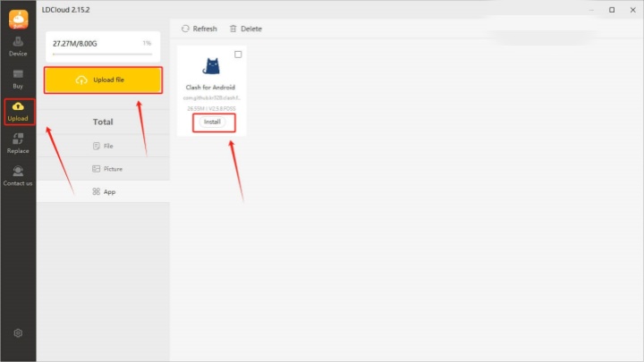Image resolution: width=644 pixels, height=362 pixels.
Task: Select the Upload sidebar icon
Action: (x=18, y=111)
